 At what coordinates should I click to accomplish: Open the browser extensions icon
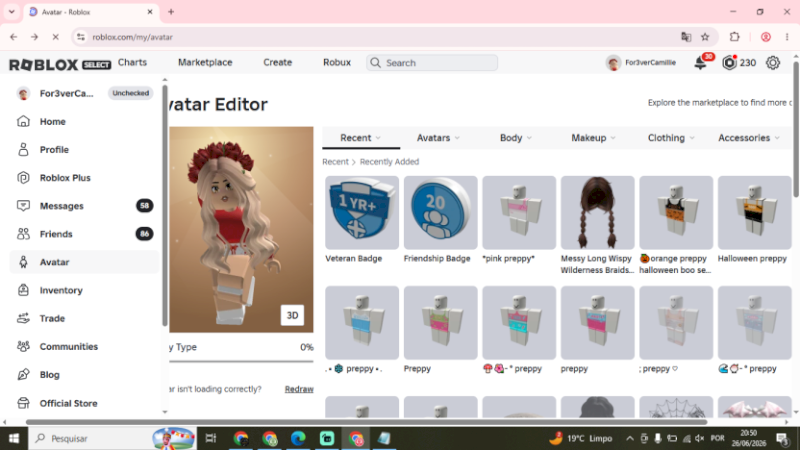[x=734, y=37]
